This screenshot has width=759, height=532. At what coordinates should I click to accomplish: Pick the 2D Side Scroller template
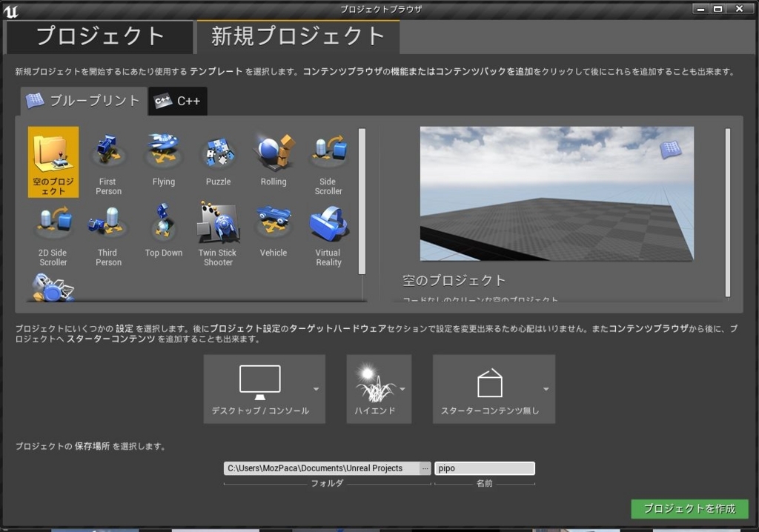point(53,234)
